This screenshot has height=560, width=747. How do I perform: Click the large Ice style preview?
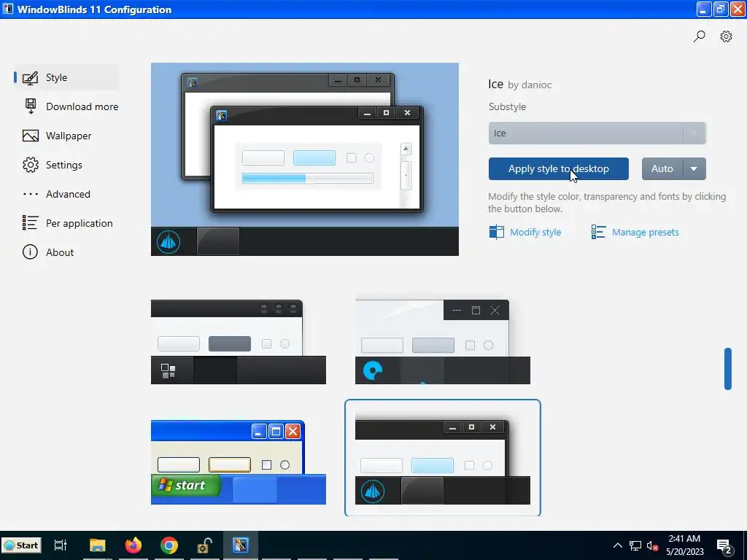click(305, 159)
